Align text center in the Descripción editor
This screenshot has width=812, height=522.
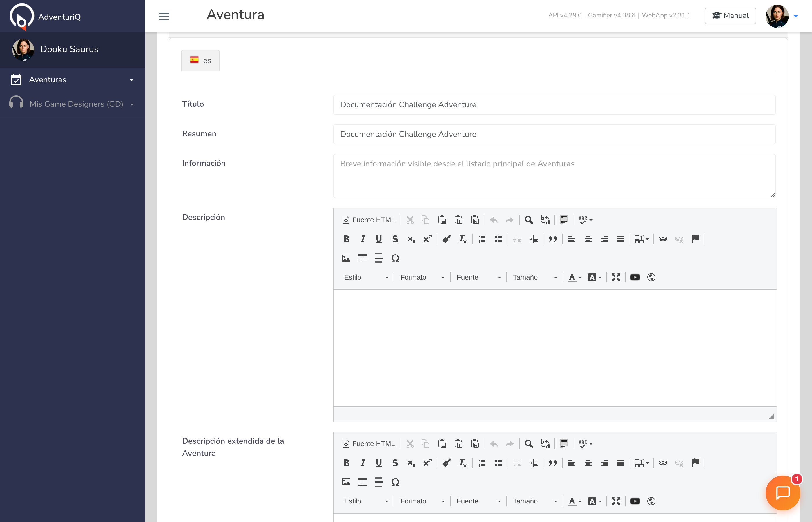point(588,239)
